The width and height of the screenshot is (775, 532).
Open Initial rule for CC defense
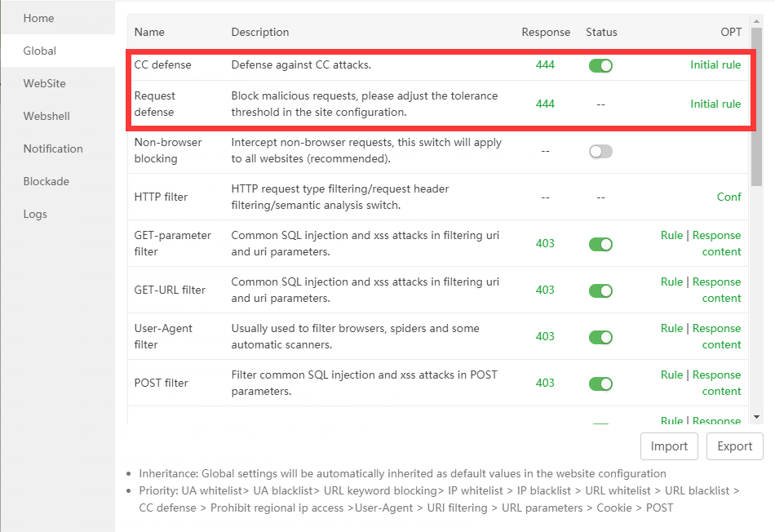click(x=715, y=64)
